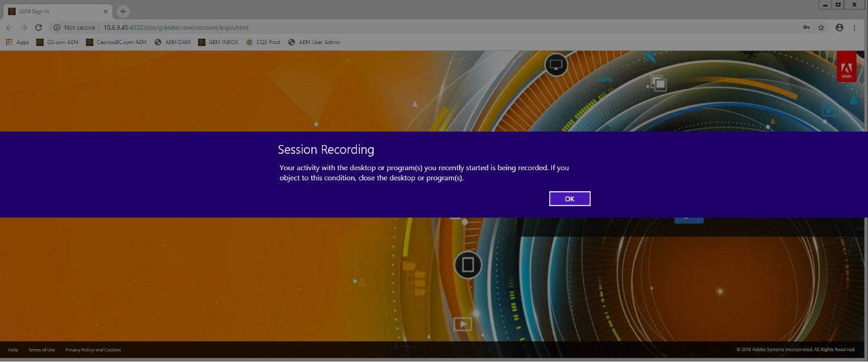The image size is (868, 362).
Task: Open the Privacy Policy and Cookies link
Action: 93,350
